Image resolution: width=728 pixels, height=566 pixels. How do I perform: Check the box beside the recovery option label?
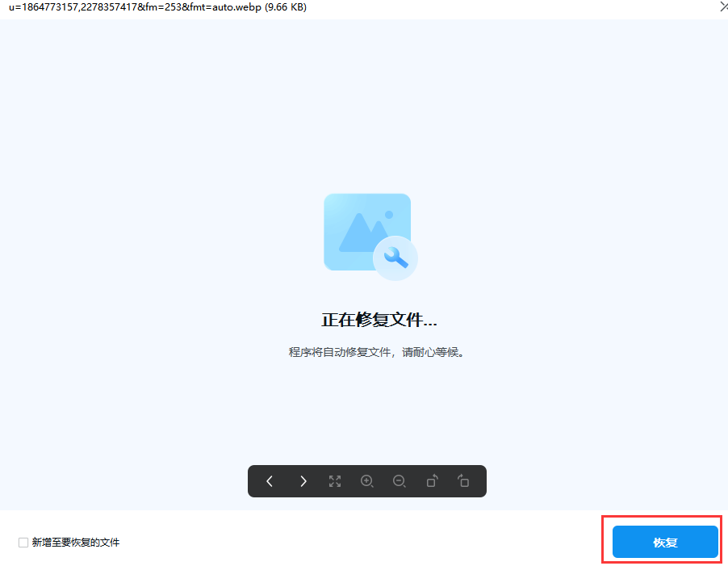(x=23, y=543)
